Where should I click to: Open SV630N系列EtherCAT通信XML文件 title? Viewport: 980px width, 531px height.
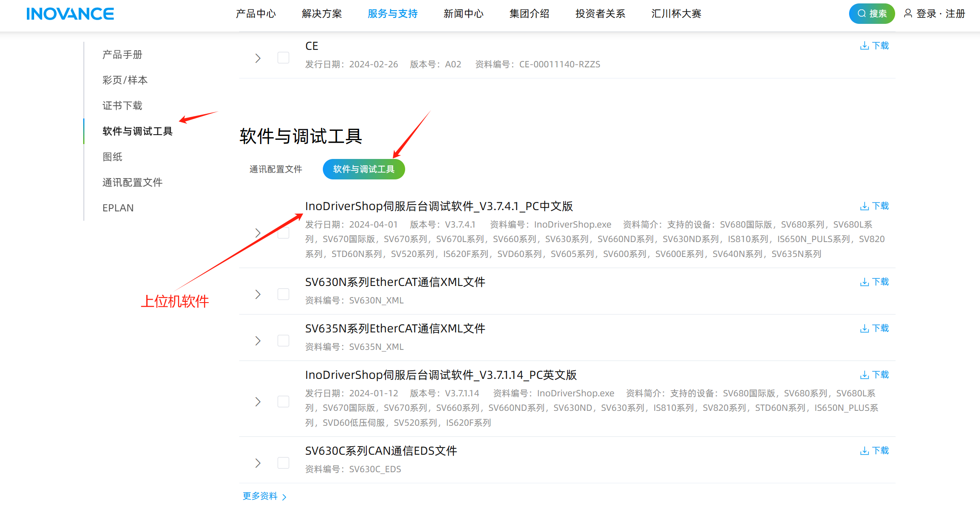point(395,282)
